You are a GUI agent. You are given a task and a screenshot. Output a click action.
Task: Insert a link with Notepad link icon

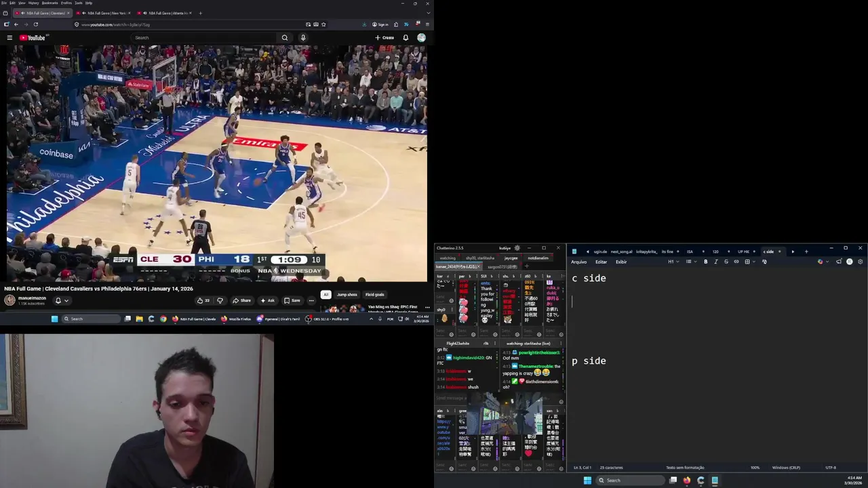tap(736, 262)
